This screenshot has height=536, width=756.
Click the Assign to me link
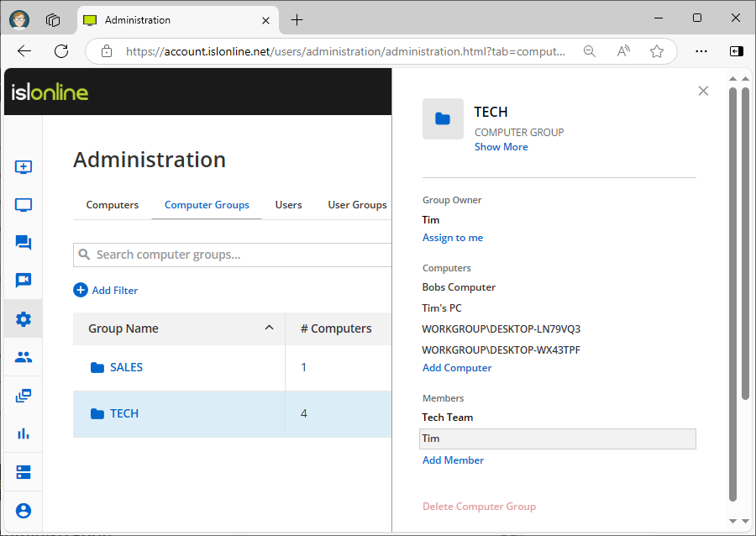click(x=453, y=238)
